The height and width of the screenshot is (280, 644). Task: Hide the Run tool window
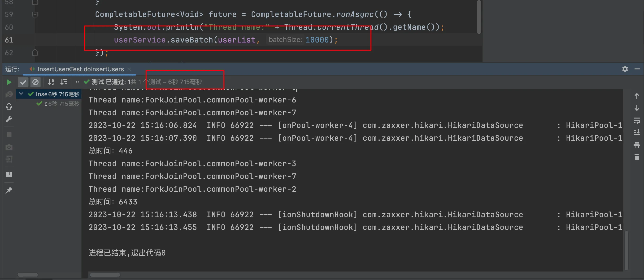637,69
